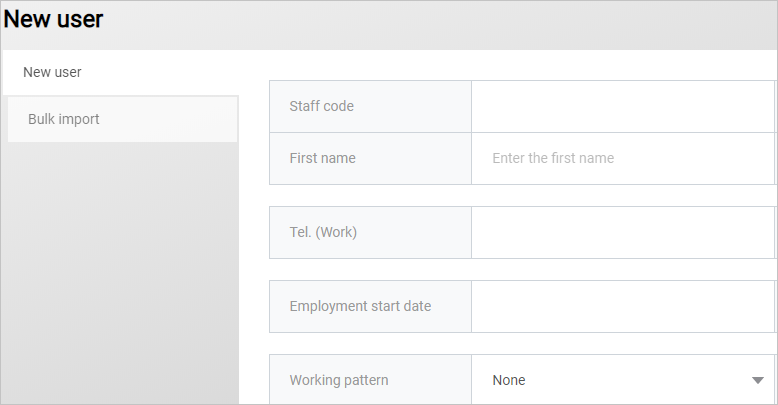Switch to the Bulk import tab

pyautogui.click(x=64, y=119)
